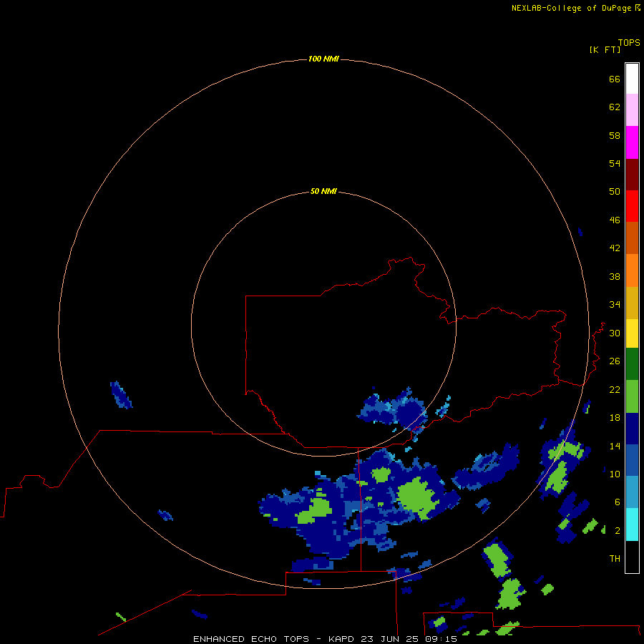Click the legend value 50

[615, 192]
